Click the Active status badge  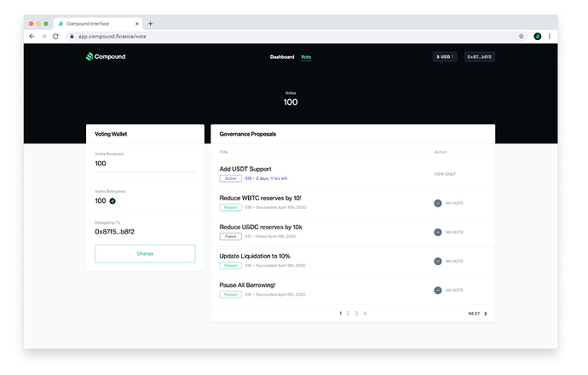231,178
